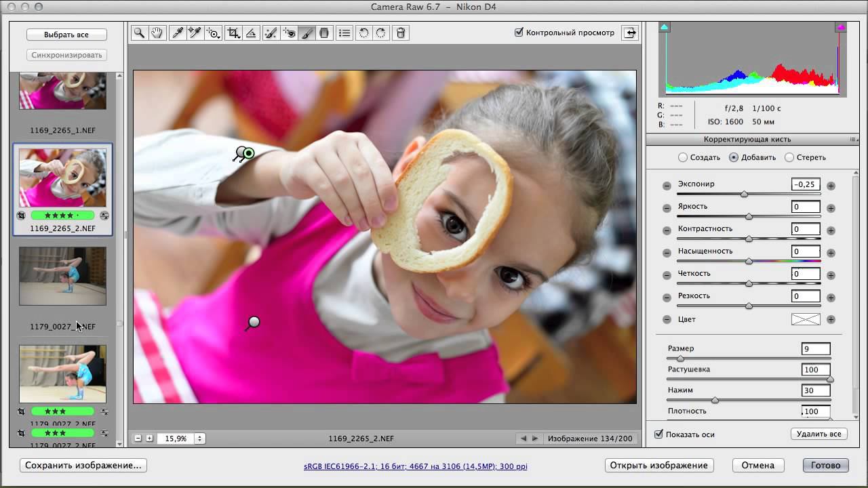Click Открыть изображение button

point(658,465)
